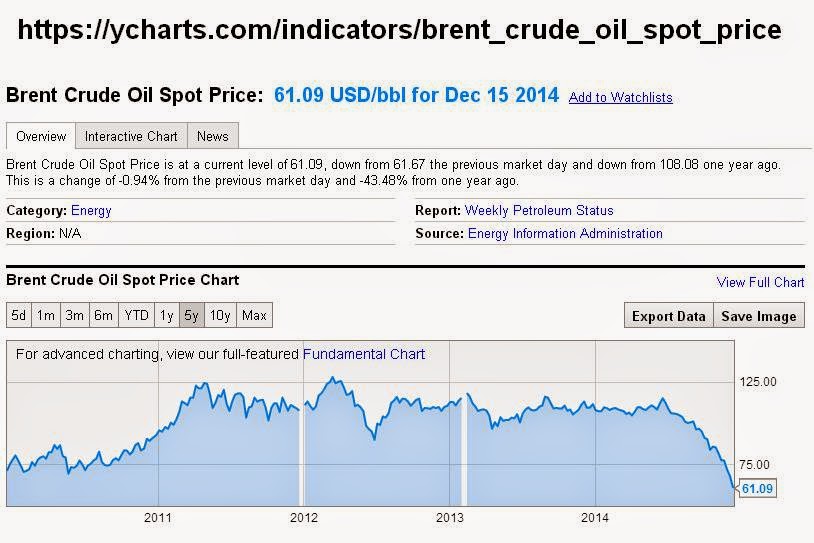Open the Fundamental Chart link
This screenshot has height=543, width=814.
pyautogui.click(x=364, y=354)
